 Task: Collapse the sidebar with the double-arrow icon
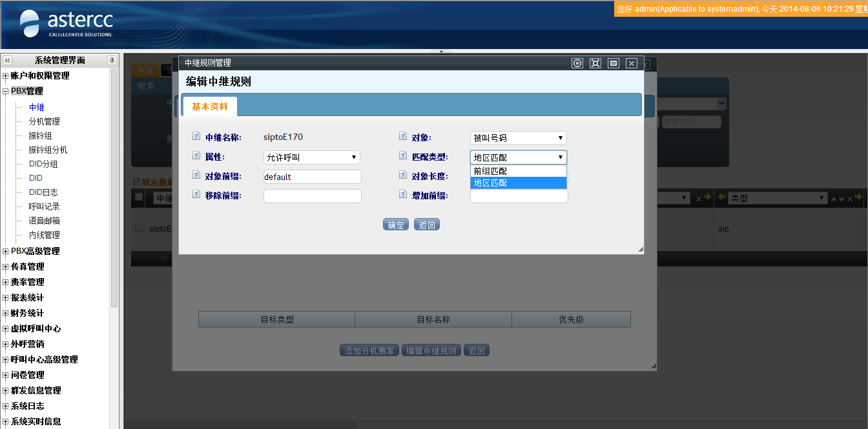[x=8, y=60]
